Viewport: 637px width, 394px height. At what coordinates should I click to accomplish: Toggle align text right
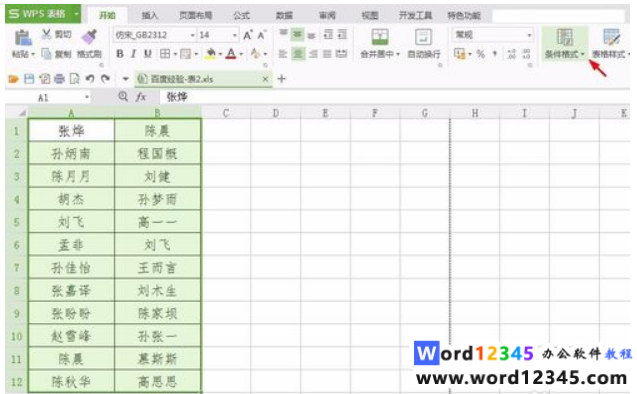pyautogui.click(x=313, y=54)
